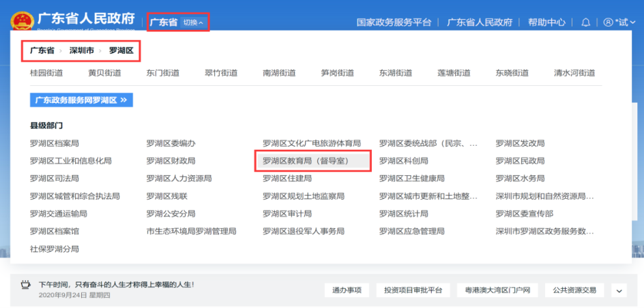
Task: Open 罗湖区档案馆
Action: [54, 231]
